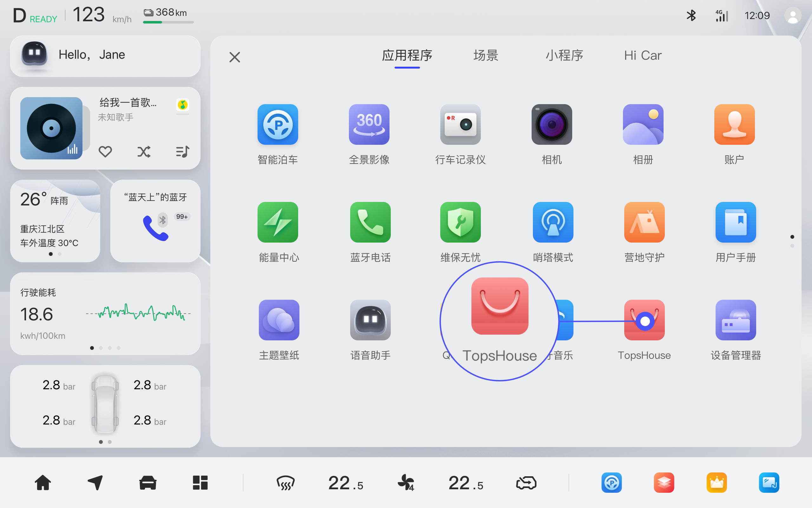Viewport: 812px width, 508px height.
Task: Select second page dot of app list
Action: tap(792, 246)
